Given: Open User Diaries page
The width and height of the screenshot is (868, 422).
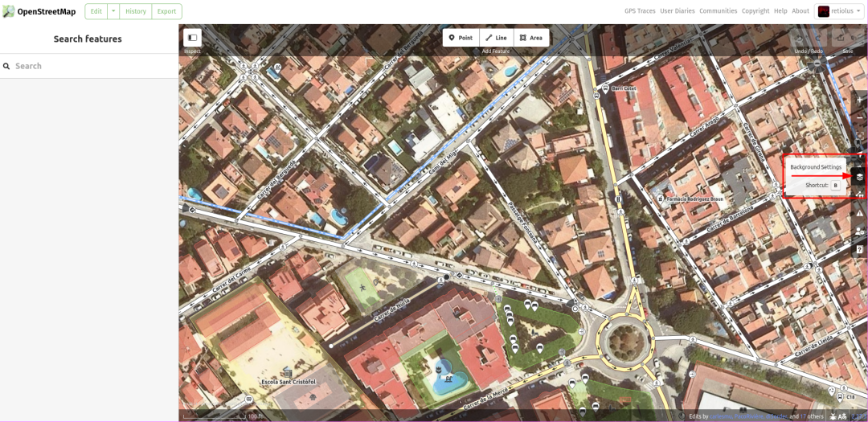Looking at the screenshot, I should click(678, 11).
